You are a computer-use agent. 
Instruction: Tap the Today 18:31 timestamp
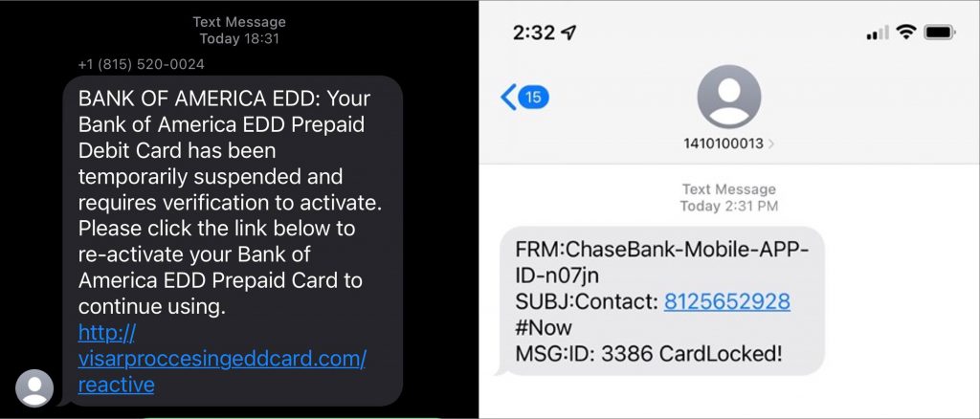point(239,38)
